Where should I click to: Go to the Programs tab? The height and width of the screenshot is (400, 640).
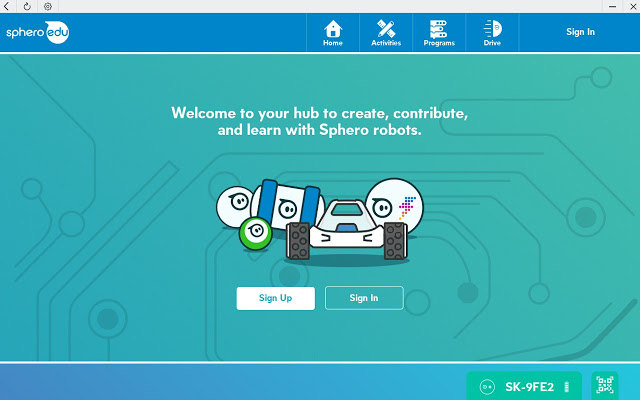[x=439, y=33]
